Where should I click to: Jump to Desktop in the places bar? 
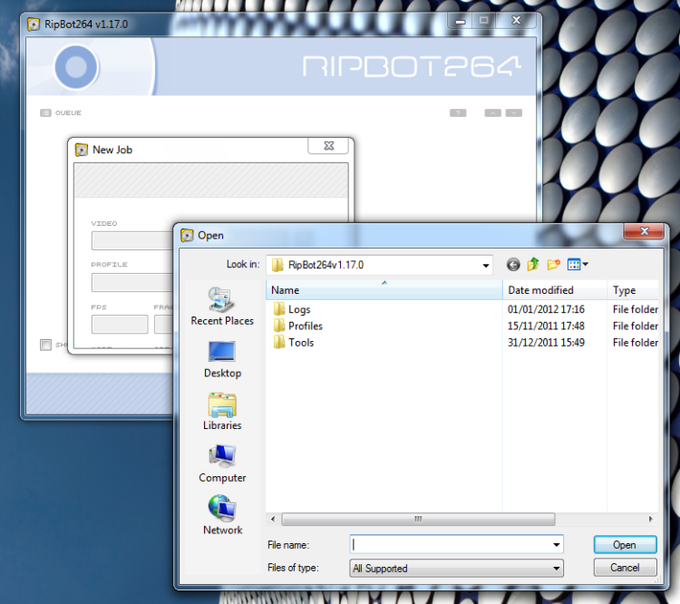tap(222, 359)
